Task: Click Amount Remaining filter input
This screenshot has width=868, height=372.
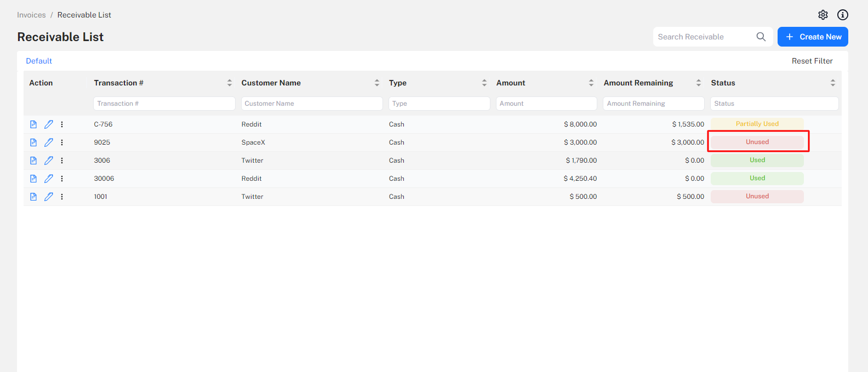Action: click(654, 104)
